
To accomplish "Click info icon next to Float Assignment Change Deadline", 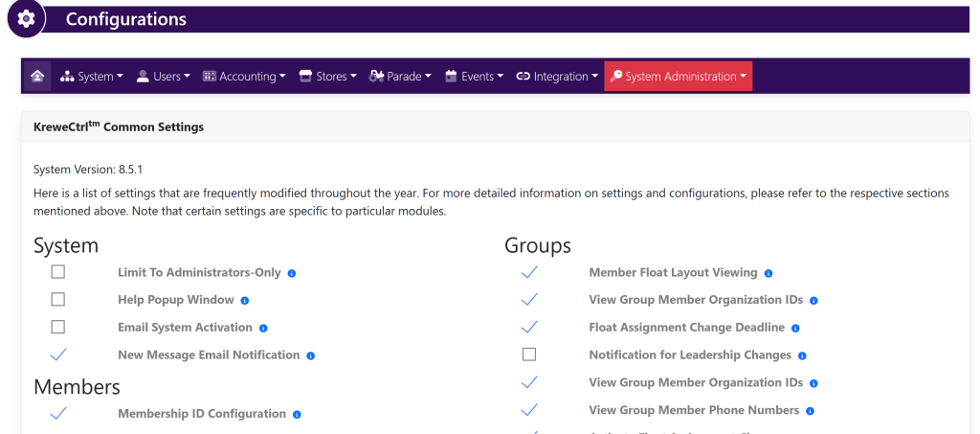I will [x=795, y=329].
